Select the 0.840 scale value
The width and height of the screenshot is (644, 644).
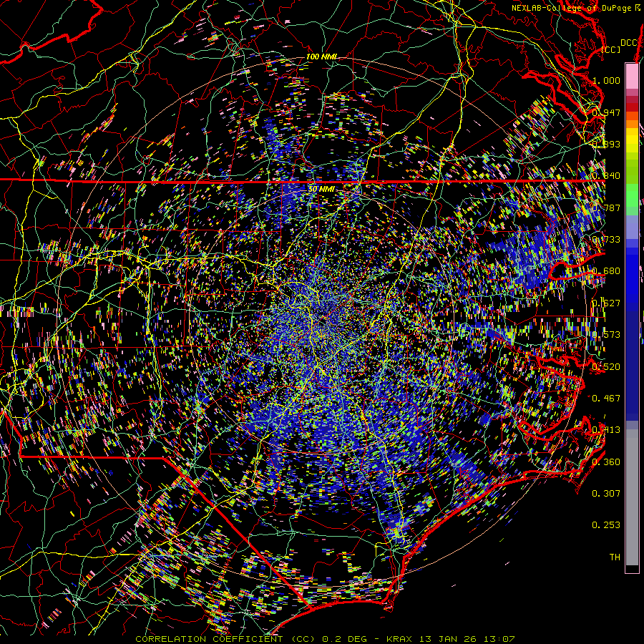coord(606,176)
